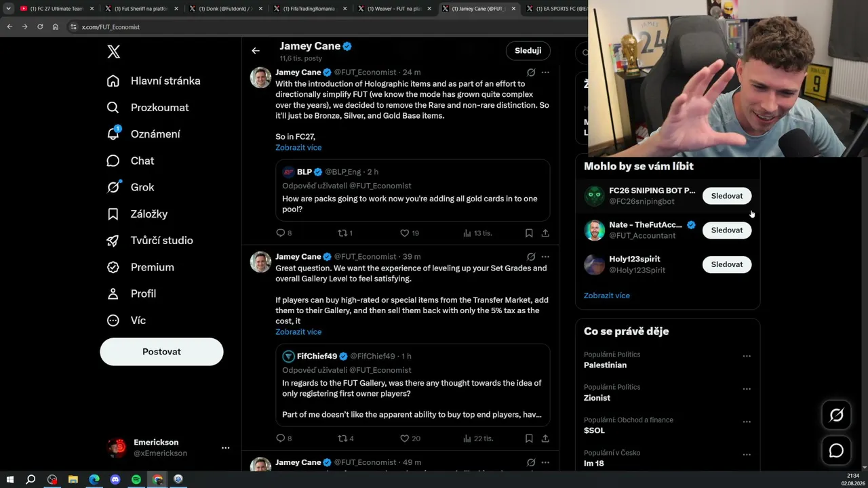The height and width of the screenshot is (488, 868).
Task: Follow Holy123spirit account
Action: pyautogui.click(x=727, y=264)
